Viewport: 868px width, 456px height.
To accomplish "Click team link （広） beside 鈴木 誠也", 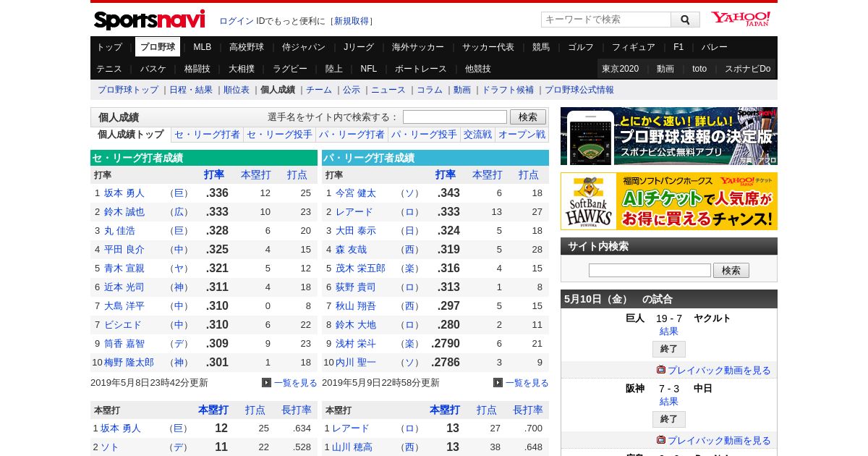I will [x=179, y=212].
